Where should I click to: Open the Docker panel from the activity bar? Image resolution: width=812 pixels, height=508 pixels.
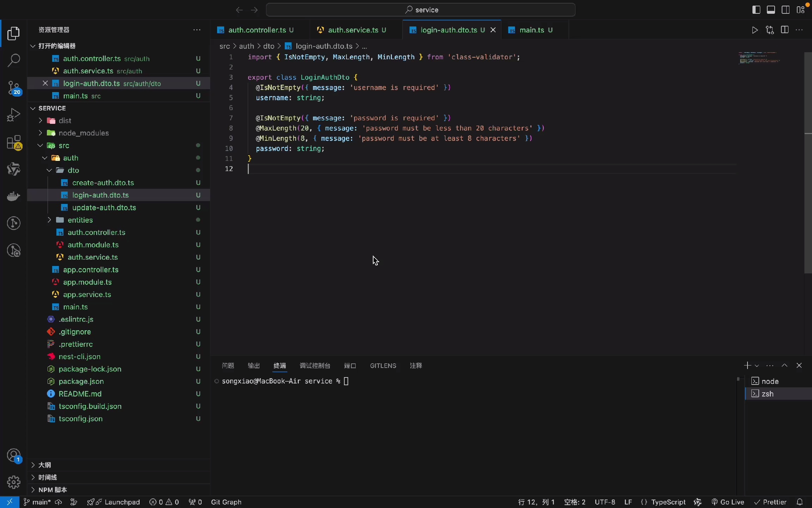click(x=14, y=196)
